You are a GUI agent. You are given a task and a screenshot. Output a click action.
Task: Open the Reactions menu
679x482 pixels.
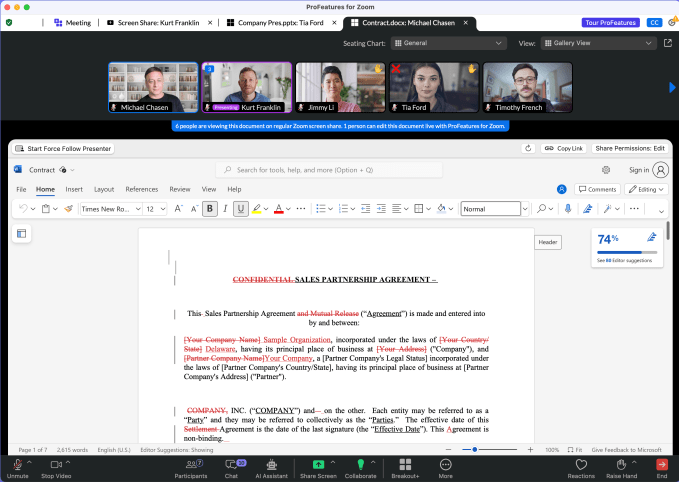(581, 464)
